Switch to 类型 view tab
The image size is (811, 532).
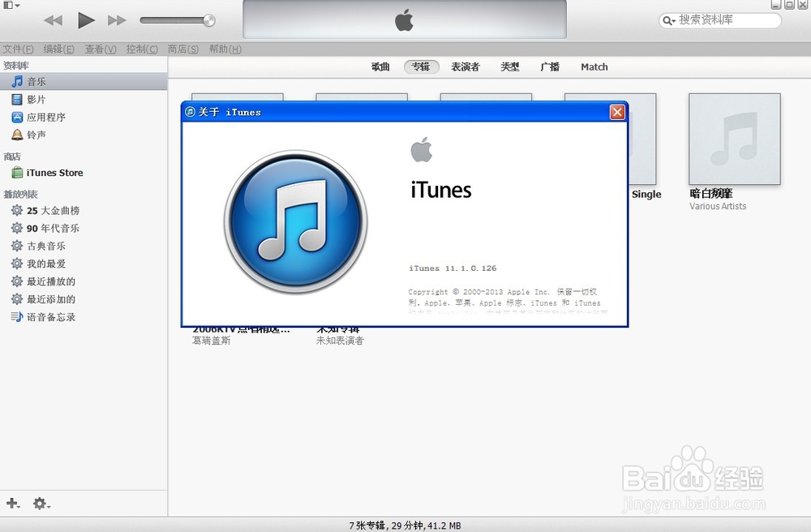coord(510,66)
